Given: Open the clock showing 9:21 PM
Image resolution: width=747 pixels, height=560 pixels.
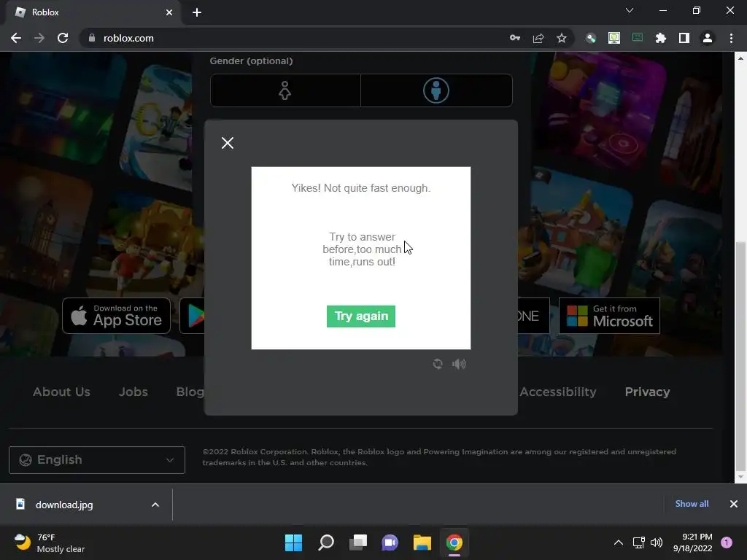Looking at the screenshot, I should coord(693,542).
